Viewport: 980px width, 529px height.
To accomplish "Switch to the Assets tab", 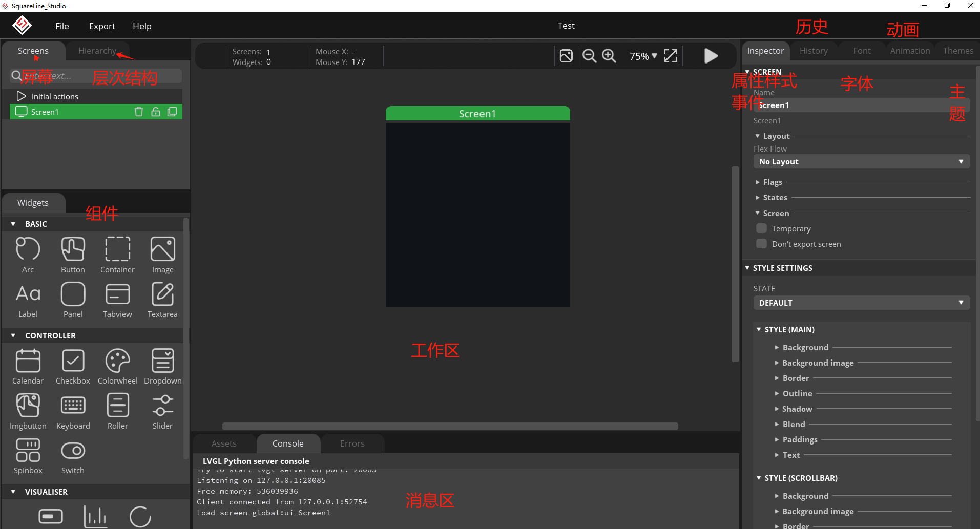I will click(224, 443).
